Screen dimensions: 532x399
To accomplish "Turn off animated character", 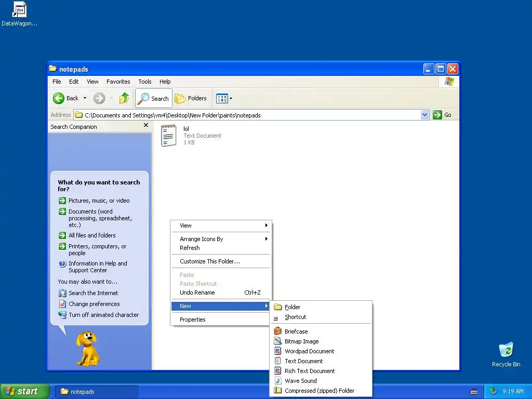I will 99,314.
